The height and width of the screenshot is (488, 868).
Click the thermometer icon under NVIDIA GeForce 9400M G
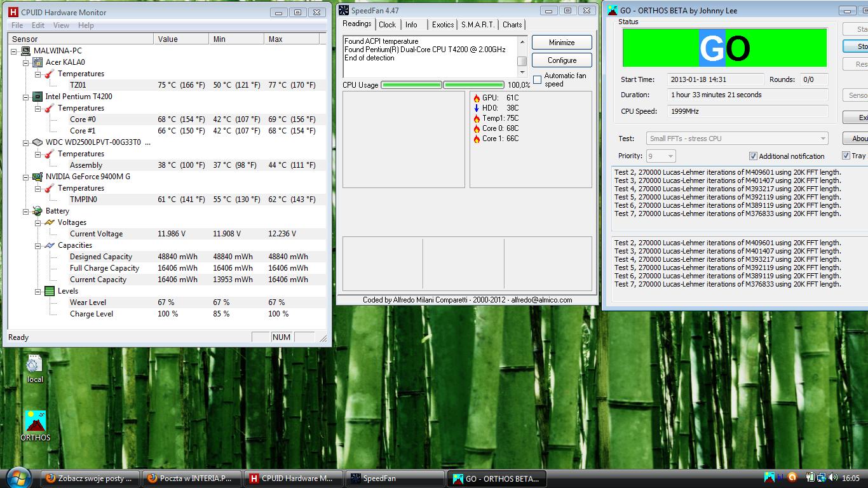pyautogui.click(x=50, y=188)
